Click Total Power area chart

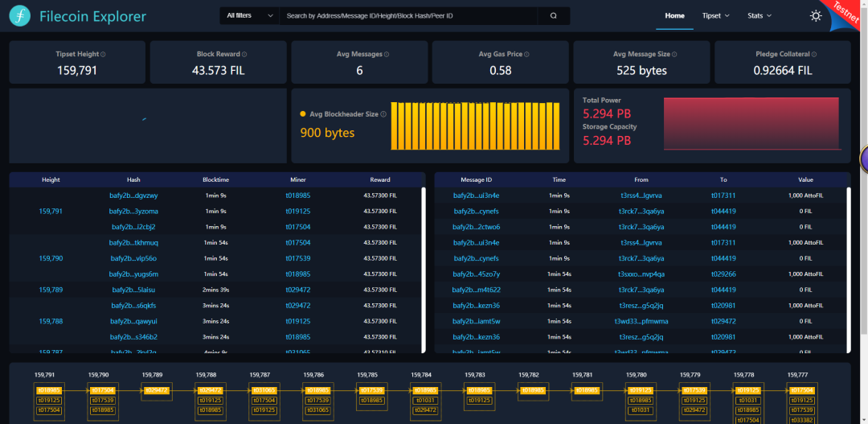point(752,124)
